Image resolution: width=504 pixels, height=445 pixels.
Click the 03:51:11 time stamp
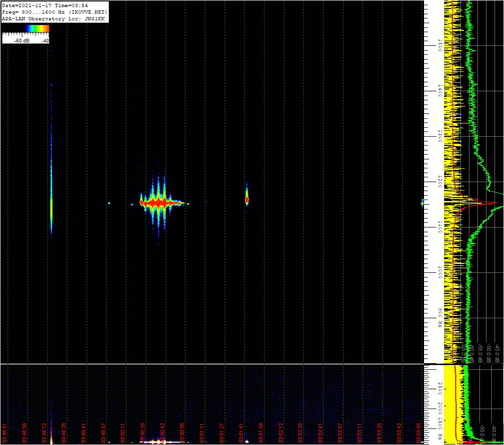tap(202, 433)
